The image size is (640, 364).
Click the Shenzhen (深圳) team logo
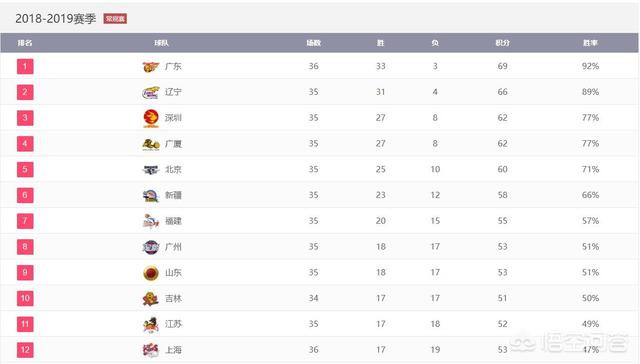(x=151, y=118)
